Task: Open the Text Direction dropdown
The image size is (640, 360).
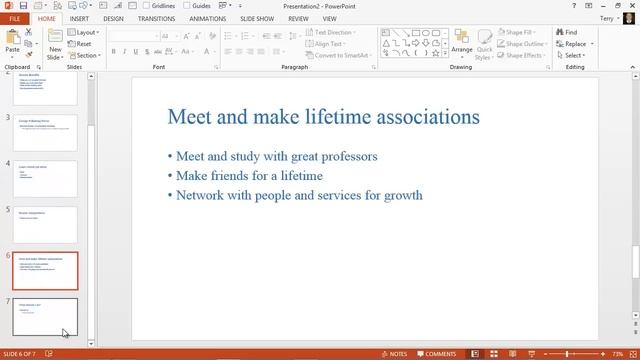Action: (x=331, y=32)
